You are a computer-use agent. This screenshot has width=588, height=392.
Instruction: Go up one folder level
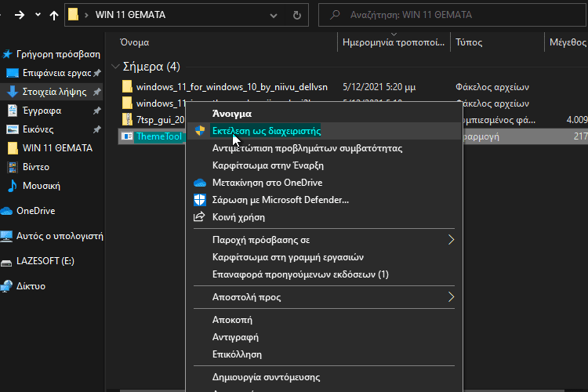[x=54, y=15]
